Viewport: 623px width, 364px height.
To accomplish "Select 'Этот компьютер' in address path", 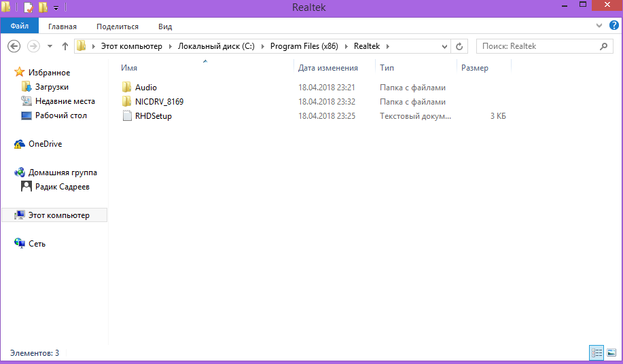I will pyautogui.click(x=132, y=46).
